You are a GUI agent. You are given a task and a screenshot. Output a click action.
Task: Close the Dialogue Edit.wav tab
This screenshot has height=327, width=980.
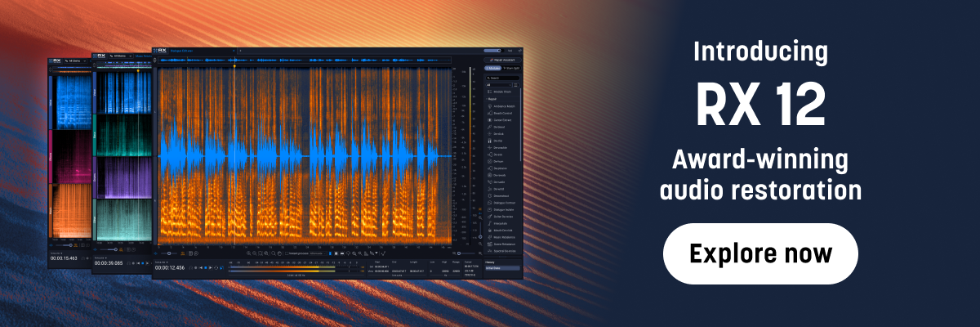234,51
